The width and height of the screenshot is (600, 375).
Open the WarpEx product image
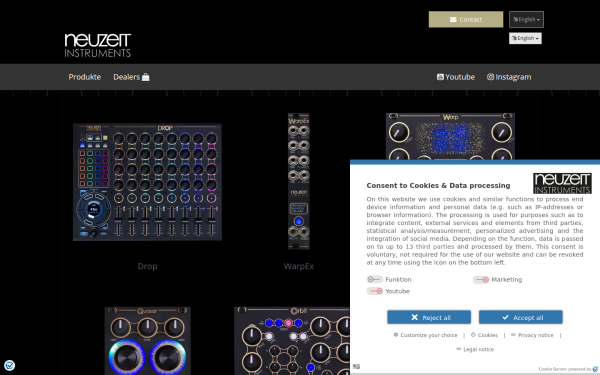(x=298, y=181)
